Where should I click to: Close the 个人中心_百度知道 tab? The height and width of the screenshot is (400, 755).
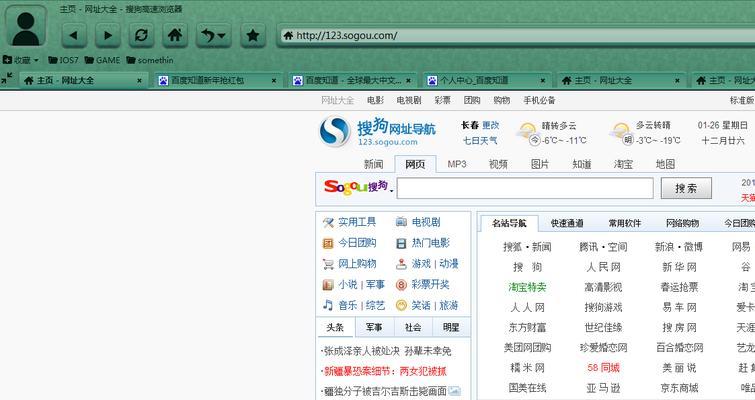coord(543,81)
